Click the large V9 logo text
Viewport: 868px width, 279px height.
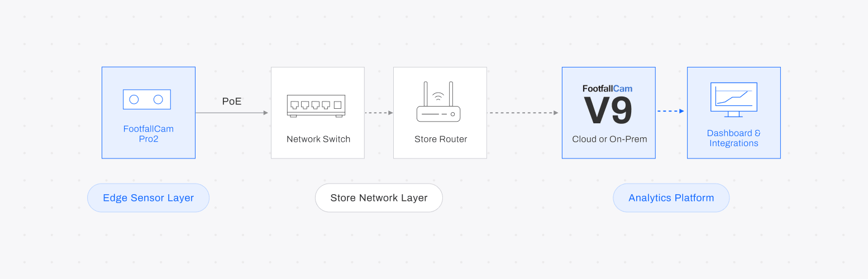tap(608, 111)
